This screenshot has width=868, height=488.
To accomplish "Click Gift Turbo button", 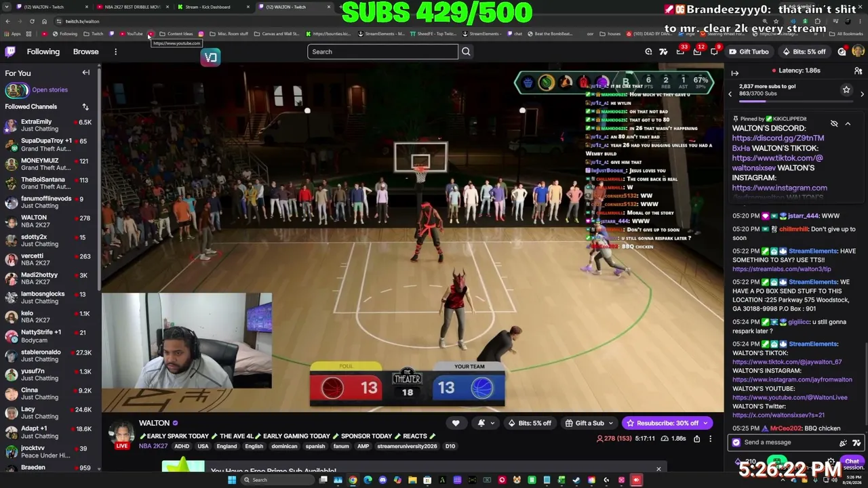I will pyautogui.click(x=749, y=52).
